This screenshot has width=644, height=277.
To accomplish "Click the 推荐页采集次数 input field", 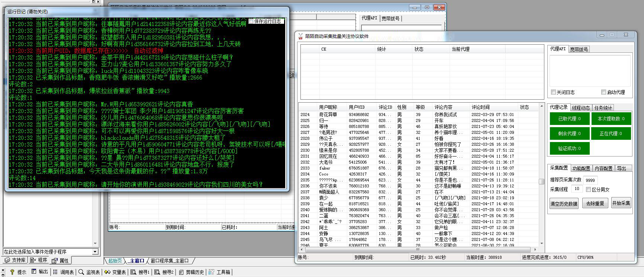I will 590,180.
